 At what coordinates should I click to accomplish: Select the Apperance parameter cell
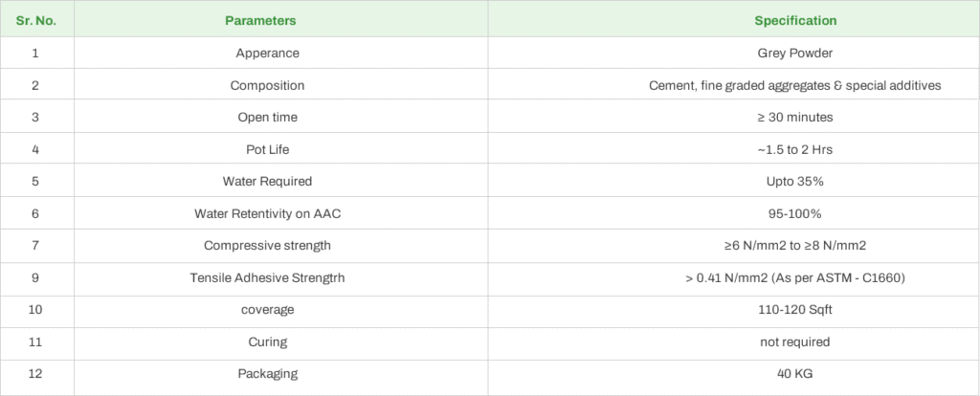(267, 54)
